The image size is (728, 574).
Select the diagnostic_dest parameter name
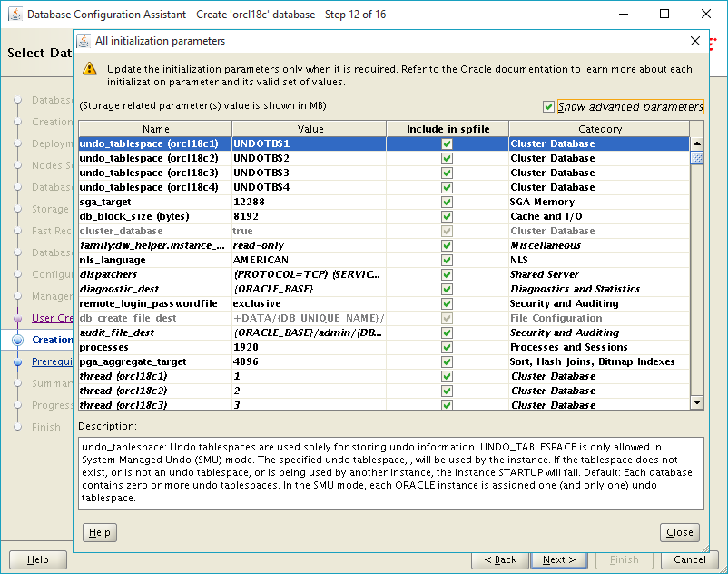click(155, 290)
